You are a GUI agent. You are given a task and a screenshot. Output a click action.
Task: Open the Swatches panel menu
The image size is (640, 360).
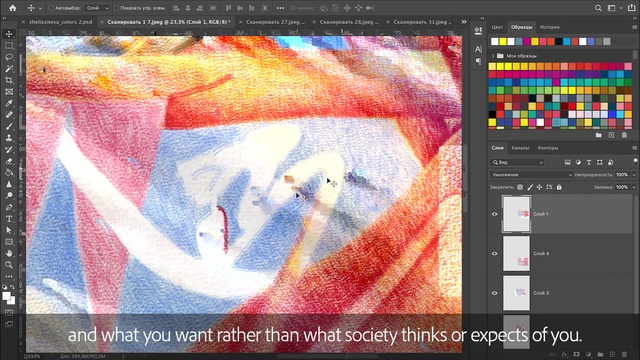coord(635,27)
